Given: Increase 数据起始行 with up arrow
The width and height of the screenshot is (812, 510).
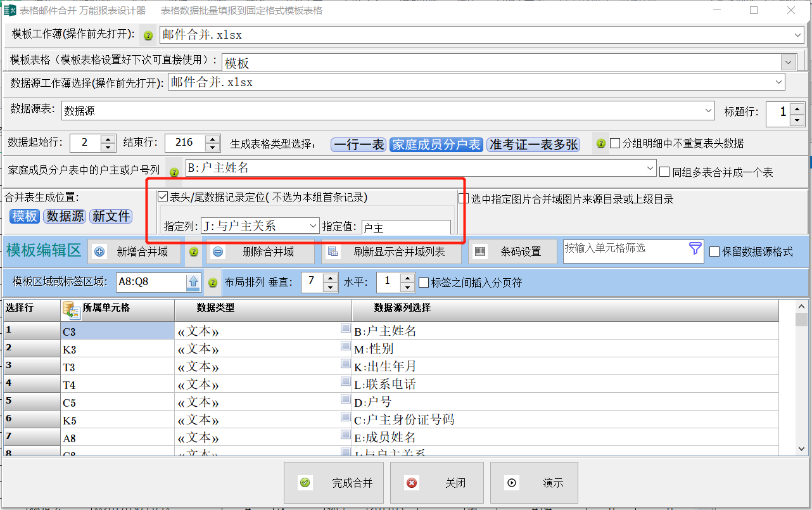Looking at the screenshot, I should point(108,138).
